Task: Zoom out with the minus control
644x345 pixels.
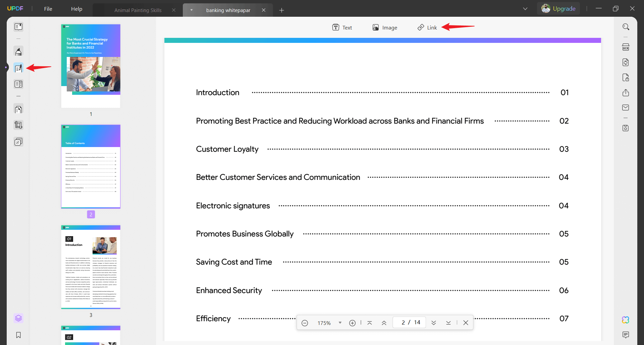Action: click(x=305, y=323)
